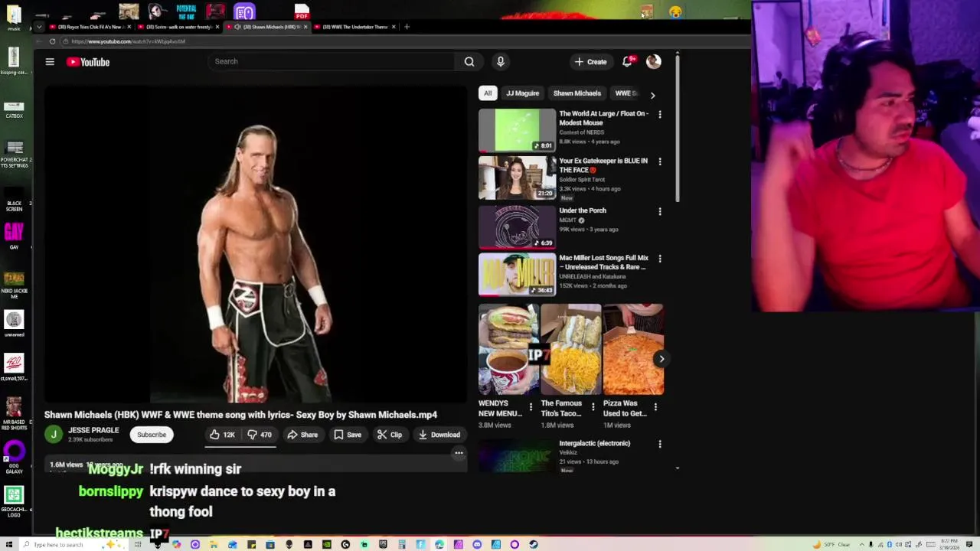
Task: Open The World At Large thumbnail
Action: tap(517, 130)
